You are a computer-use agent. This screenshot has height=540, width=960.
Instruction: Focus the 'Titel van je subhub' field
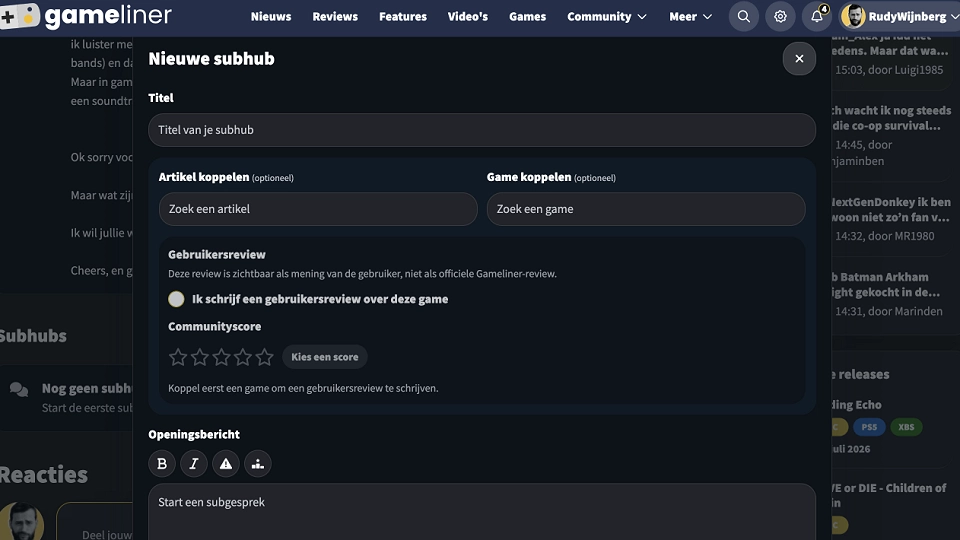[482, 130]
